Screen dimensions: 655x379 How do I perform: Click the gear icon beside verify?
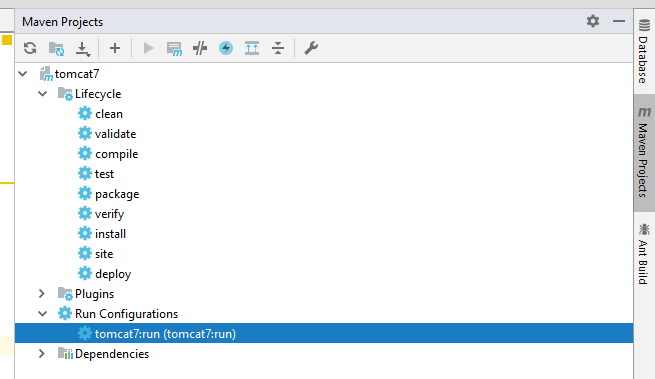pyautogui.click(x=85, y=214)
